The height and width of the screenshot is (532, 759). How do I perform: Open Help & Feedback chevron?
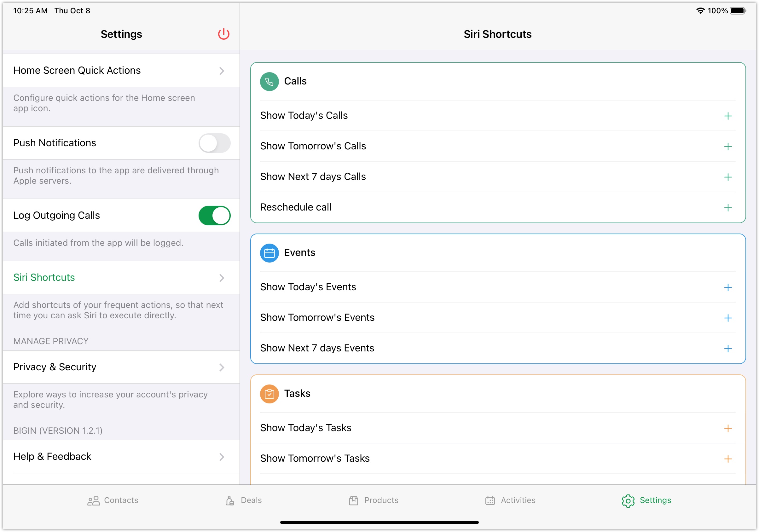point(222,457)
